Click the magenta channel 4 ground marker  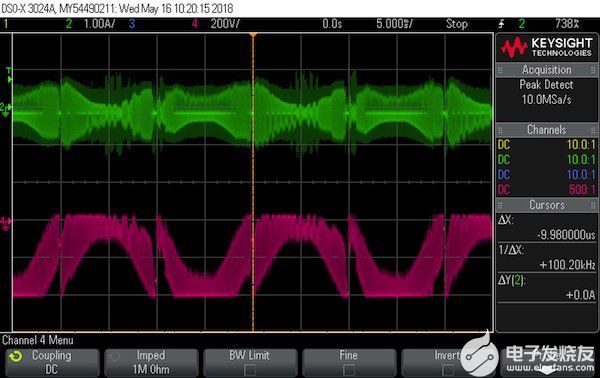[6, 223]
